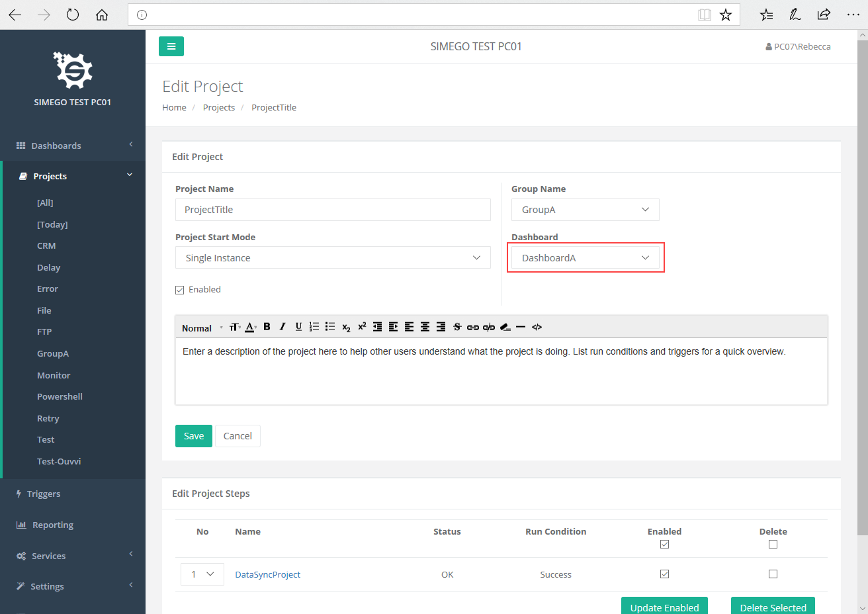Toggle the project Enabled checkbox
Viewport: 868px width, 614px height.
click(179, 290)
